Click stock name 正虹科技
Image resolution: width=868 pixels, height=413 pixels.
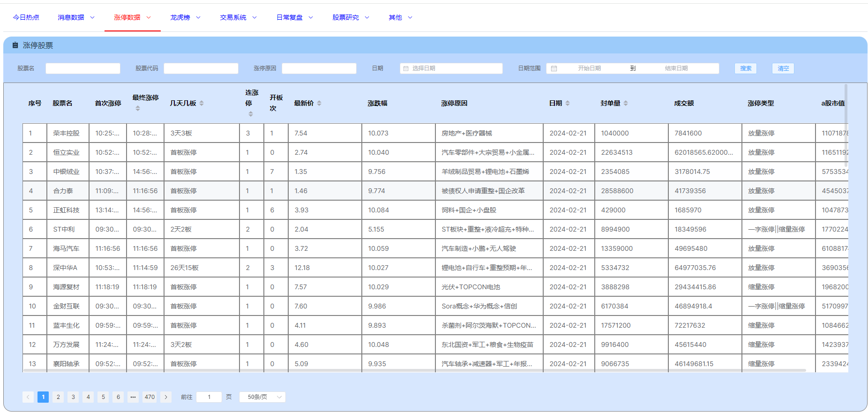(67, 210)
